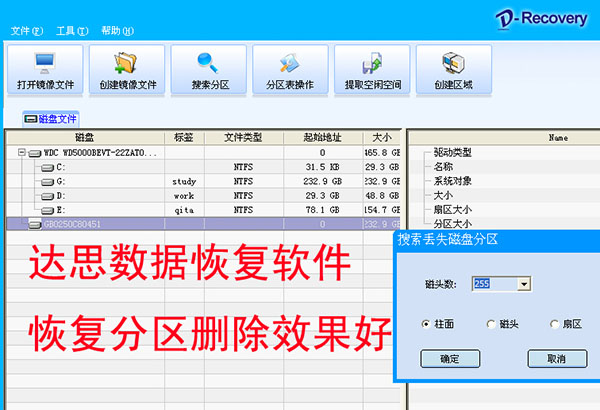Click the 31.5 KB start address cell
Viewport: 600px width, 410px height.
coord(323,167)
